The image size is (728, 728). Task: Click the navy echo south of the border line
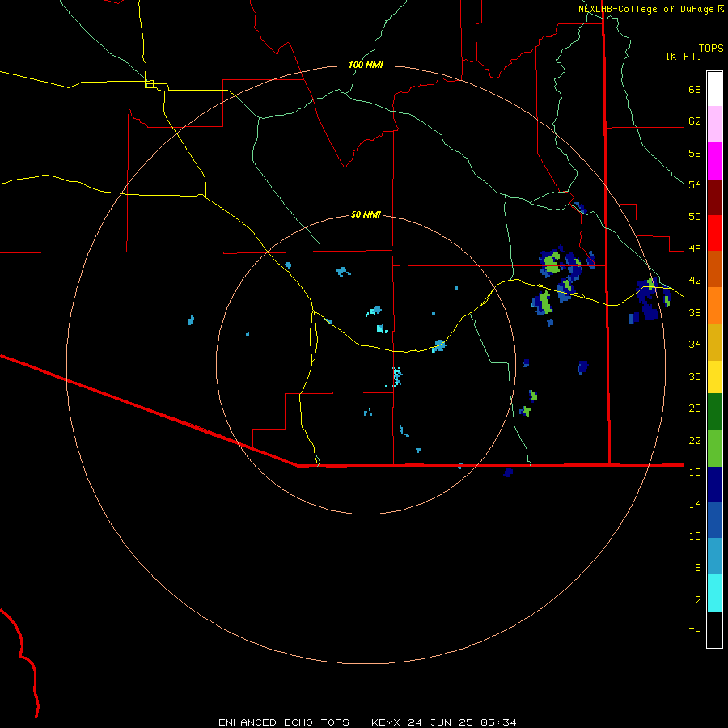tap(508, 472)
